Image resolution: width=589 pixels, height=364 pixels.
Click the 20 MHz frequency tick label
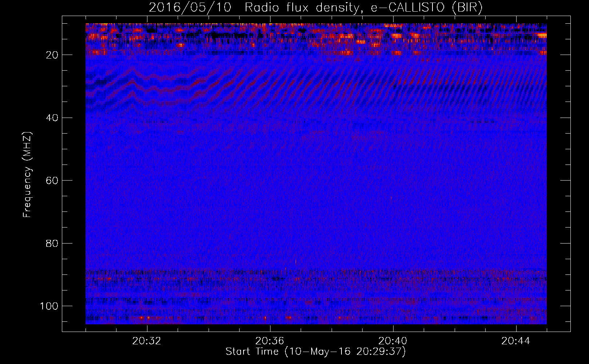52,55
